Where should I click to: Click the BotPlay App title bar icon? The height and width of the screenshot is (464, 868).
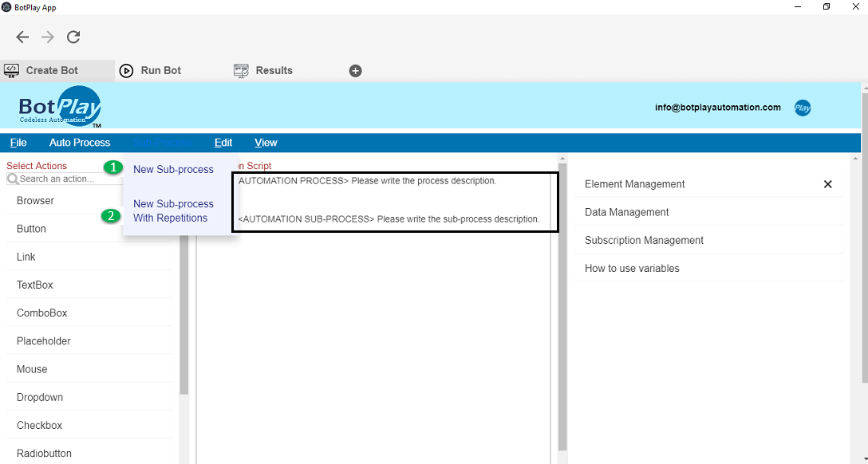tap(6, 7)
